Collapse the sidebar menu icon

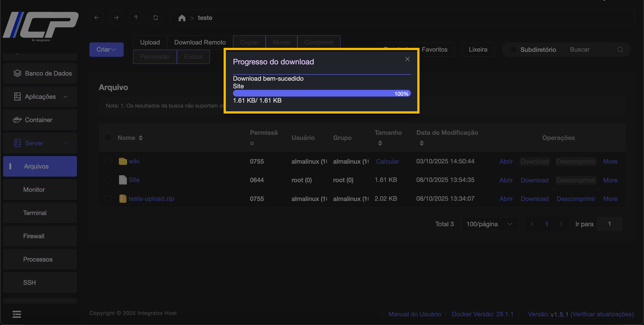point(17,314)
